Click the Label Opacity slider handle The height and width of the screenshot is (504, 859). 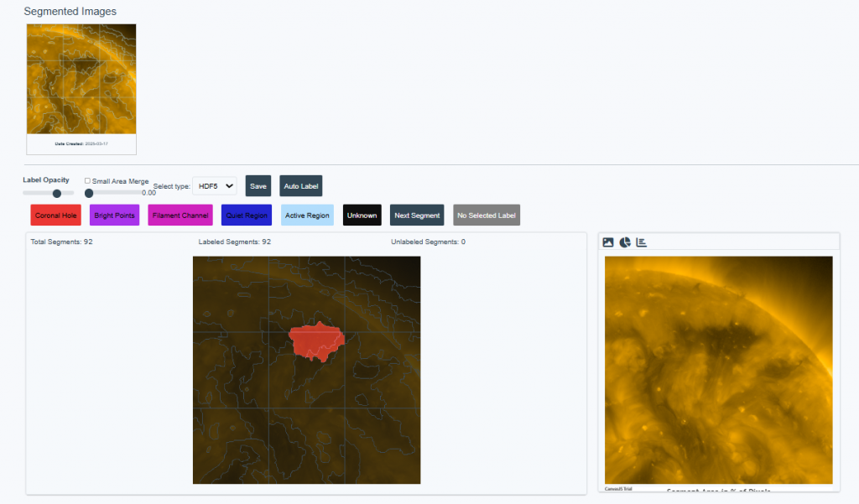pos(57,193)
